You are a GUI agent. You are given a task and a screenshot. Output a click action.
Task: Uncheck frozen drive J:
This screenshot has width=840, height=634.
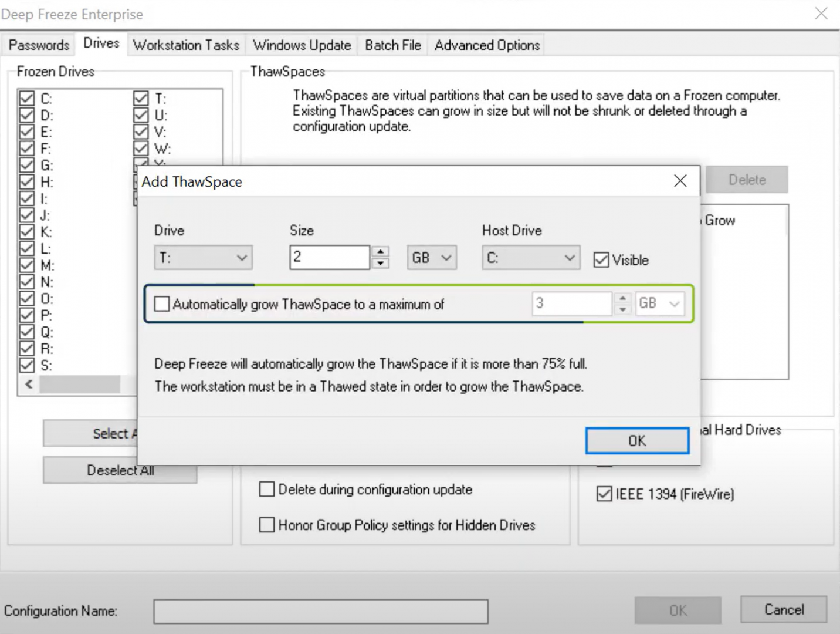[x=27, y=215]
